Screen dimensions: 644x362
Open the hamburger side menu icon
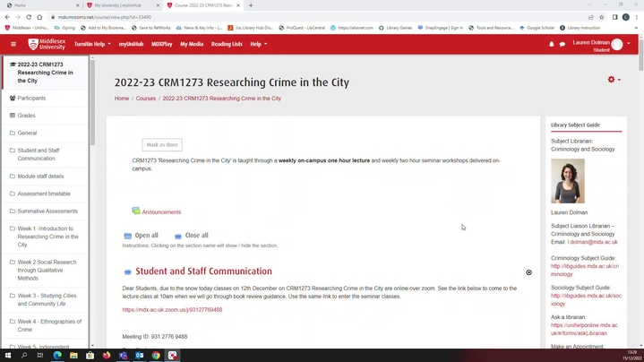pos(13,44)
